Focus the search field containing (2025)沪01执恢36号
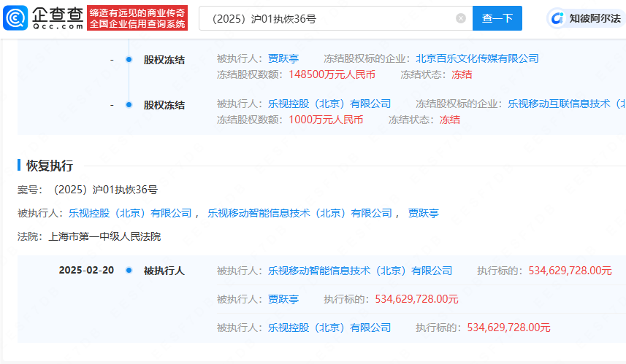 pyautogui.click(x=329, y=18)
